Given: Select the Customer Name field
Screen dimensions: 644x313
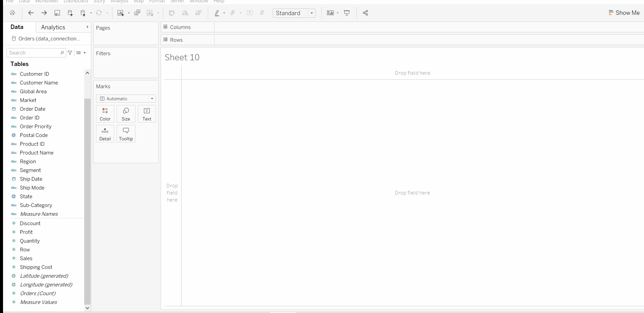Looking at the screenshot, I should [39, 83].
